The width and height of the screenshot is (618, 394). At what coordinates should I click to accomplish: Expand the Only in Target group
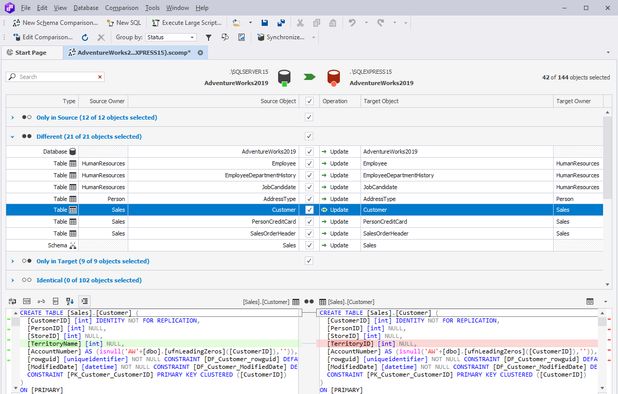point(13,261)
